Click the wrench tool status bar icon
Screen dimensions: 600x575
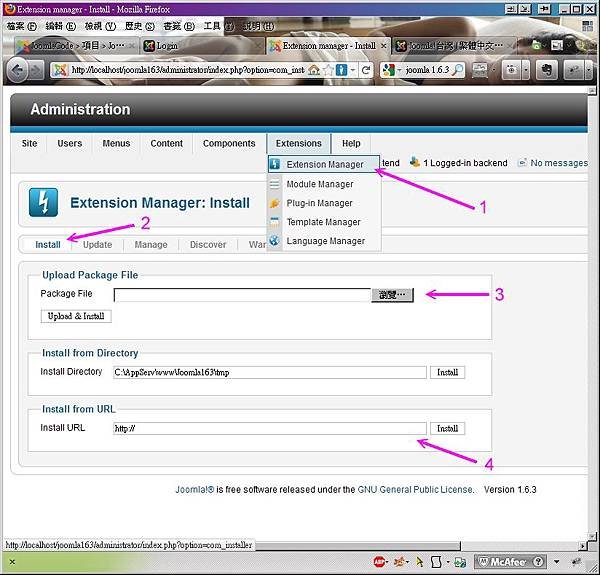[576, 562]
